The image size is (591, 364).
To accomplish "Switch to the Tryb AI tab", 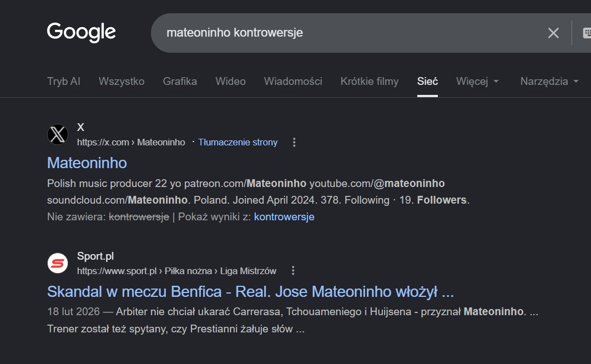I will tap(64, 82).
